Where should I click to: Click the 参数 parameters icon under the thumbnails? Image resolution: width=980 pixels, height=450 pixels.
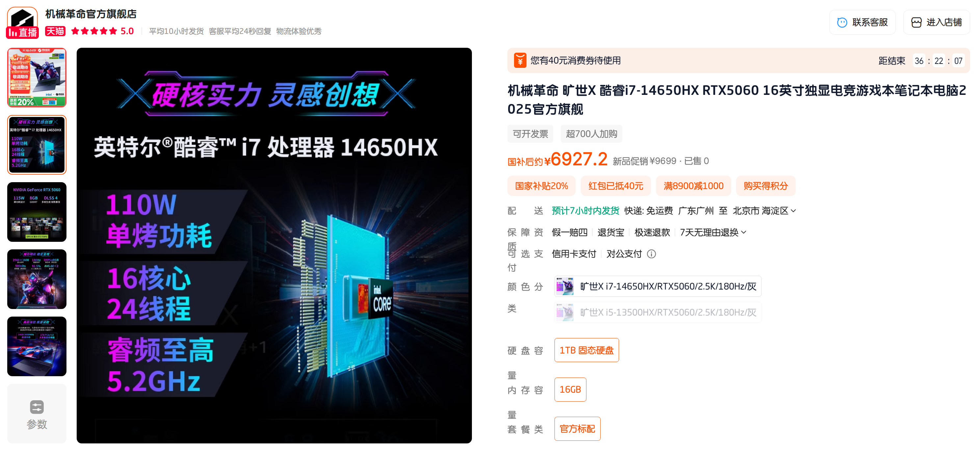coord(37,407)
